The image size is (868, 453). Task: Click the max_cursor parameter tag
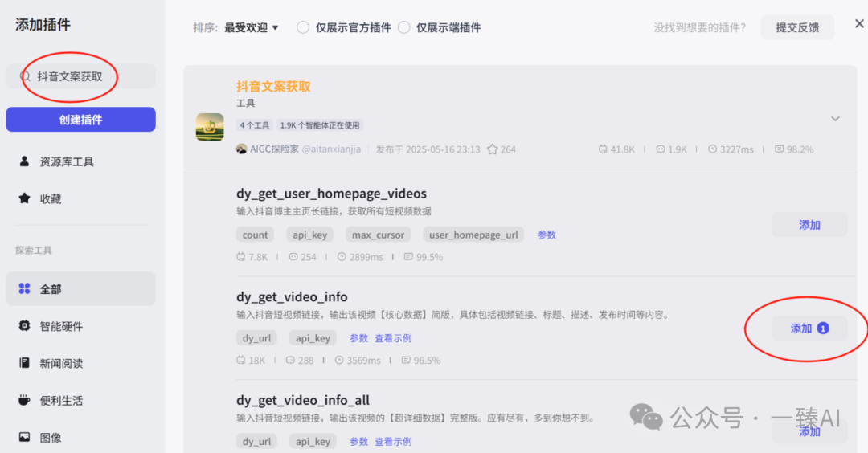pyautogui.click(x=378, y=235)
